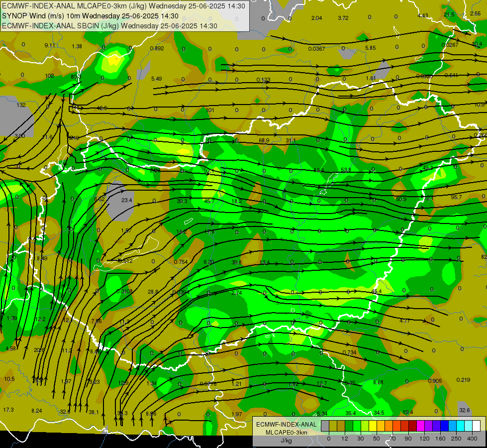487x448 pixels.
Task: Click the gray swatch in the legend
Action: [325, 426]
